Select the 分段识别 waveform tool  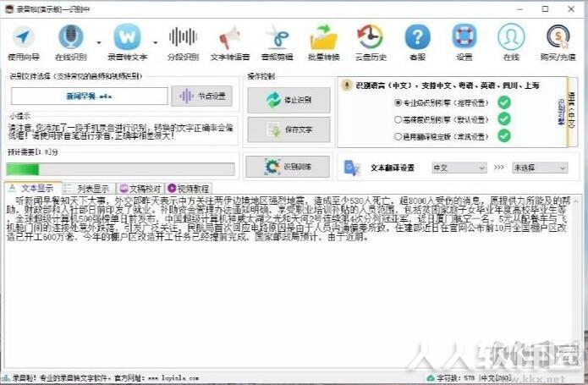tap(183, 42)
